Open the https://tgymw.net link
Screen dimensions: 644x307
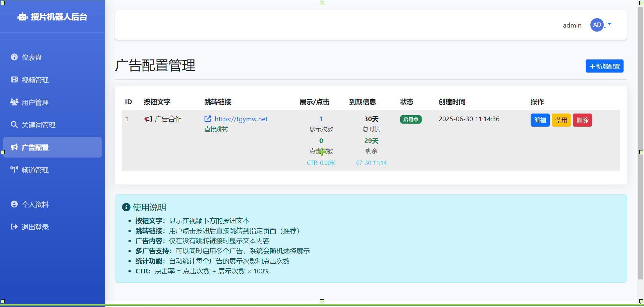click(x=241, y=119)
